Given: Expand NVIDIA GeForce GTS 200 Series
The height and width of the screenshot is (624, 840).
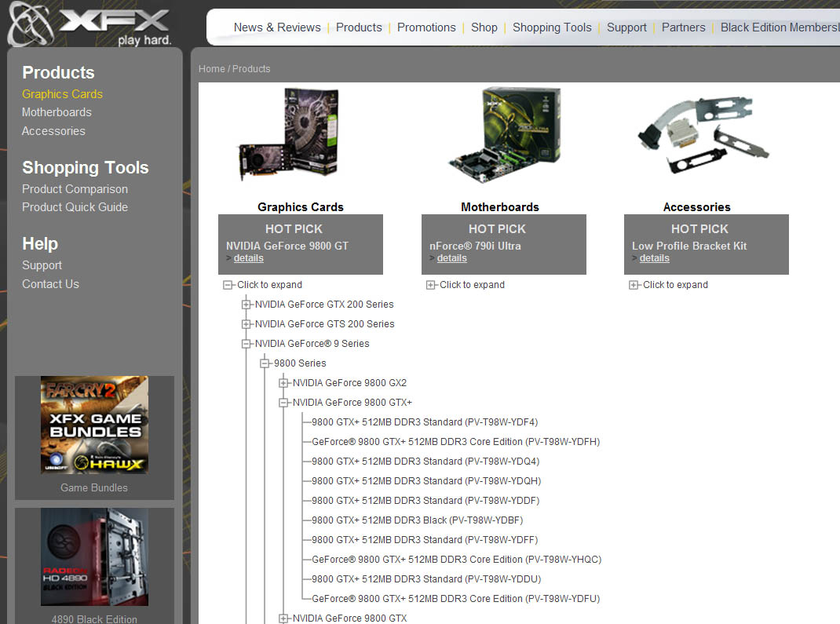Looking at the screenshot, I should [x=246, y=324].
